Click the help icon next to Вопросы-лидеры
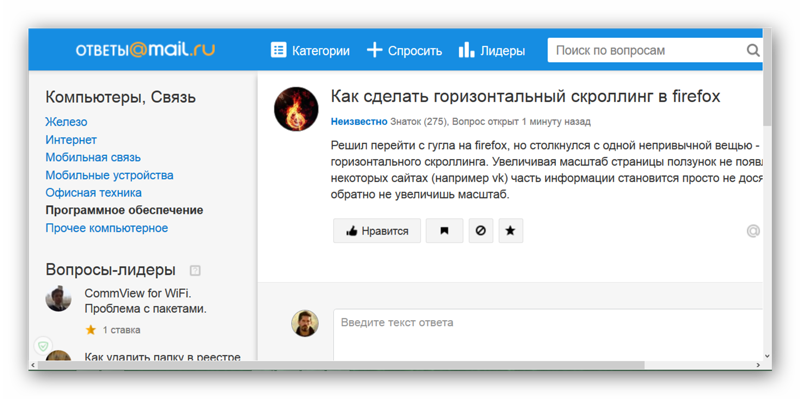 click(195, 270)
